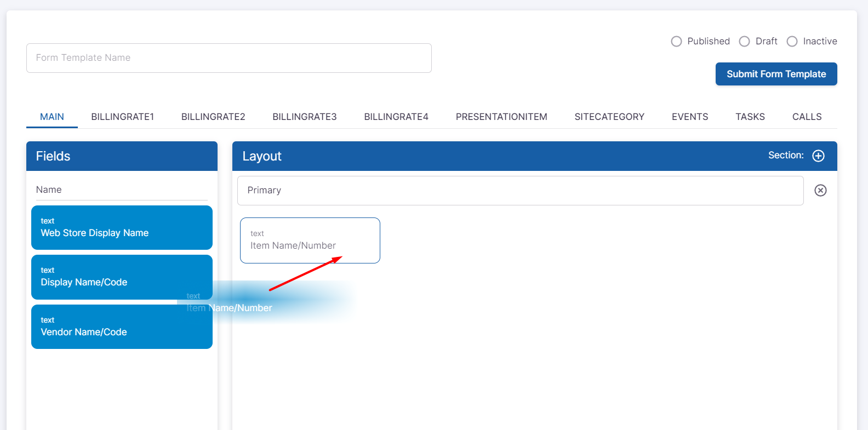Click the add Section plus icon
Image resolution: width=868 pixels, height=430 pixels.
click(x=818, y=156)
